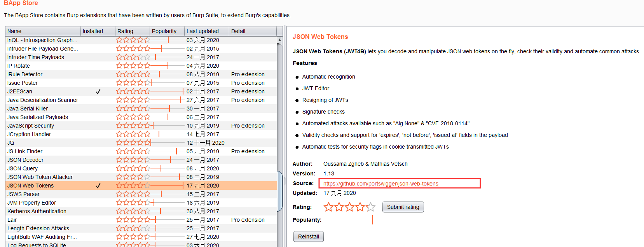Screen dimensions: 644x247
Task: Click date 12 十一月 2020 in JQ row
Action: pos(205,143)
